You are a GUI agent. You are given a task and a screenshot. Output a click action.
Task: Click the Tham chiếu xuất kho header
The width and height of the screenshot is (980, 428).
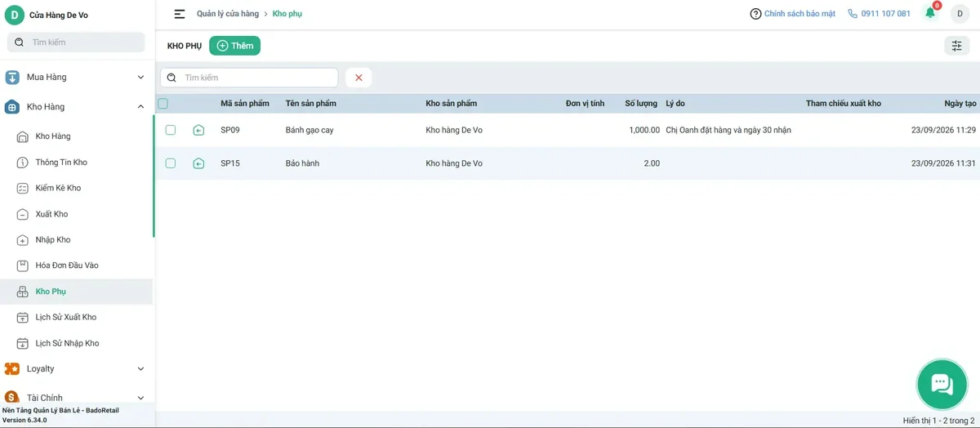pyautogui.click(x=844, y=104)
